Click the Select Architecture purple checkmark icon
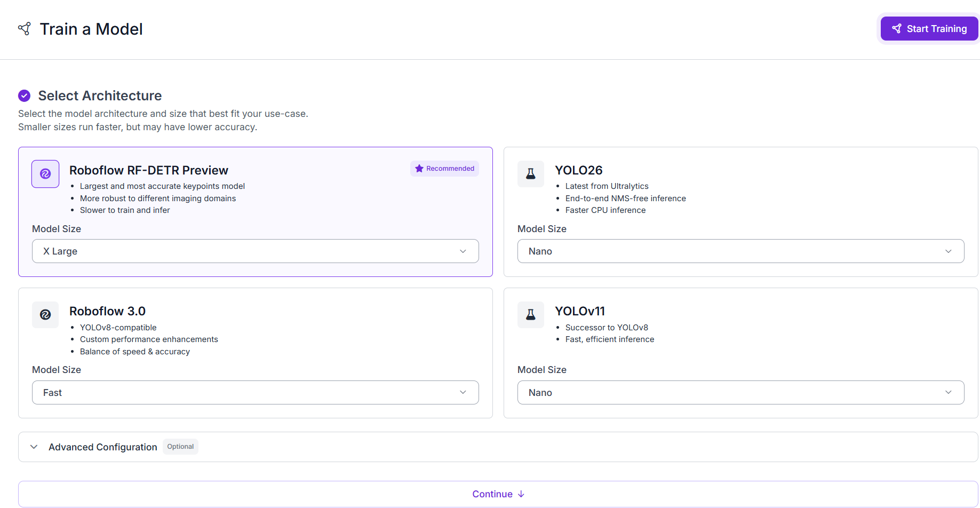980x508 pixels. (x=24, y=96)
